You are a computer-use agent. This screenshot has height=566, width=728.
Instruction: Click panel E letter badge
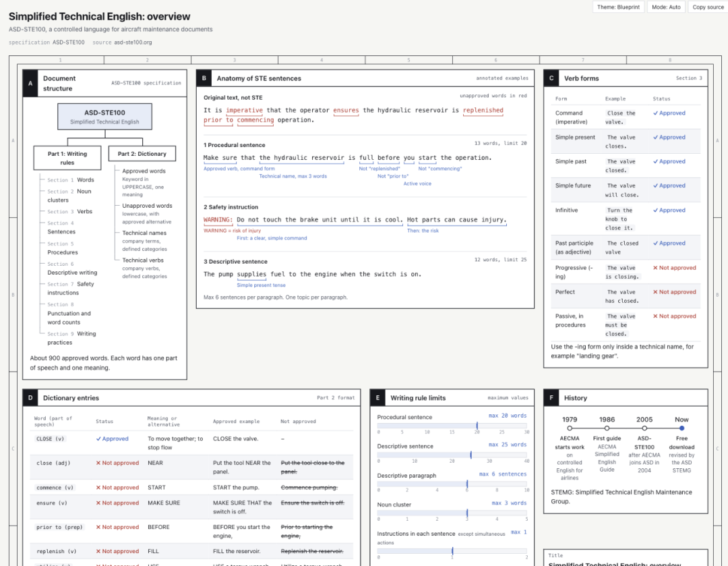(x=377, y=398)
